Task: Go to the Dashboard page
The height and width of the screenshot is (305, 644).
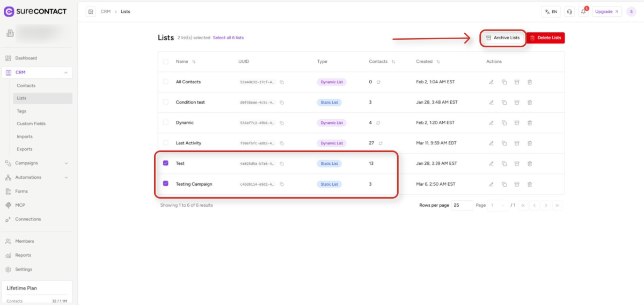Action: coord(26,58)
